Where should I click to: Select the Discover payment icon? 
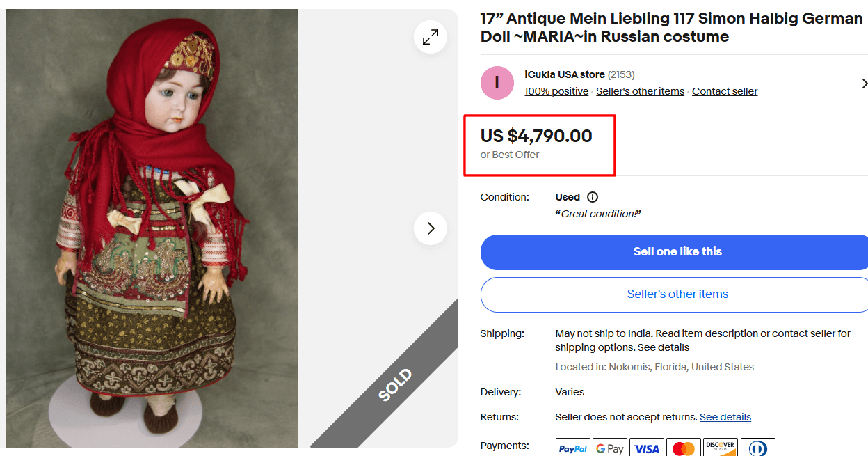pyautogui.click(x=721, y=447)
